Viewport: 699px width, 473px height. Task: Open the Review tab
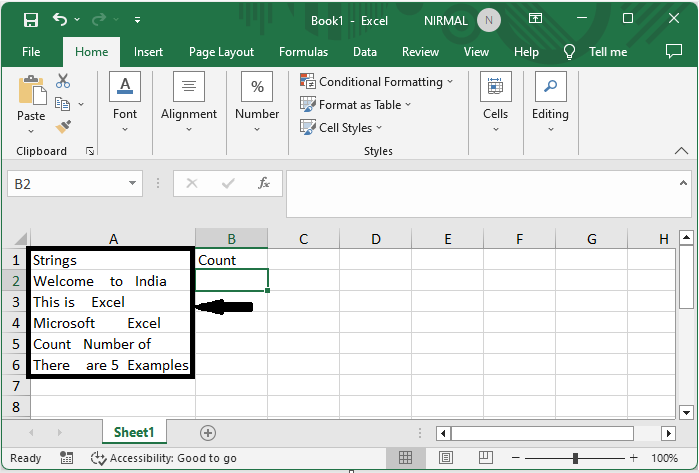tap(420, 52)
